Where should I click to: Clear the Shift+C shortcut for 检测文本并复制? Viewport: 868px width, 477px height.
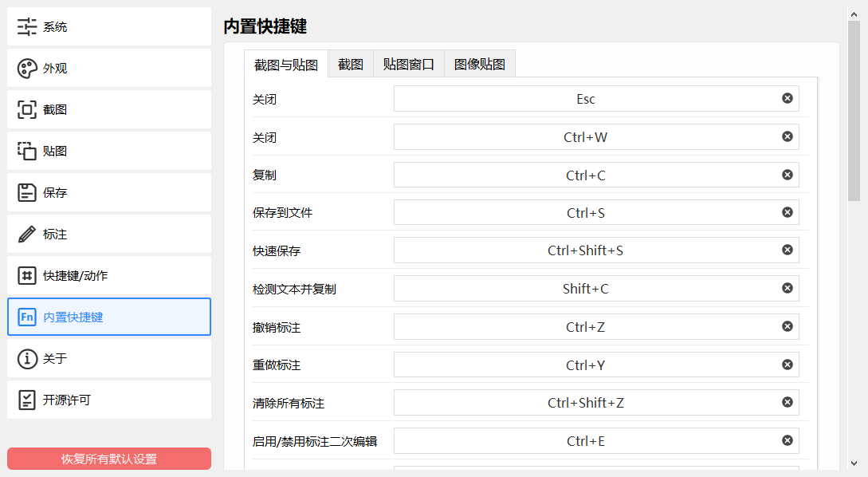(787, 288)
